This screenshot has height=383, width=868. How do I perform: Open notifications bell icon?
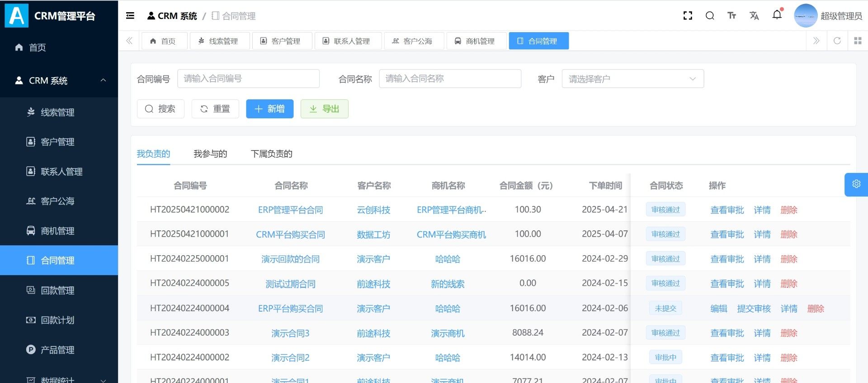point(777,15)
